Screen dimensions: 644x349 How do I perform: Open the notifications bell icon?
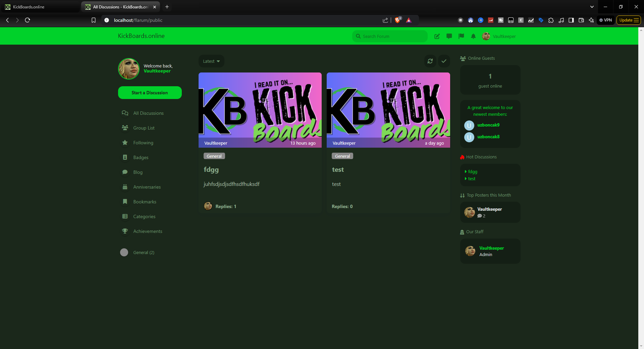[x=473, y=36]
